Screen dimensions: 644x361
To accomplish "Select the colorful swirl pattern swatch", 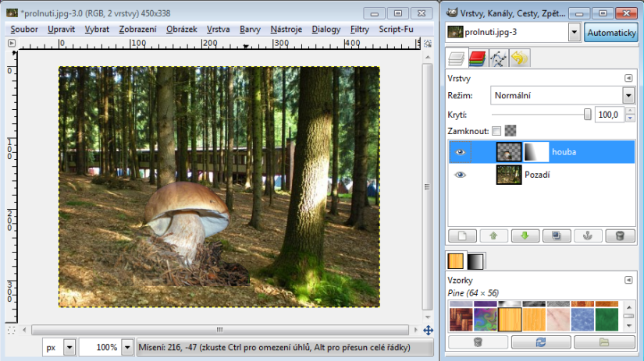I will point(486,319).
